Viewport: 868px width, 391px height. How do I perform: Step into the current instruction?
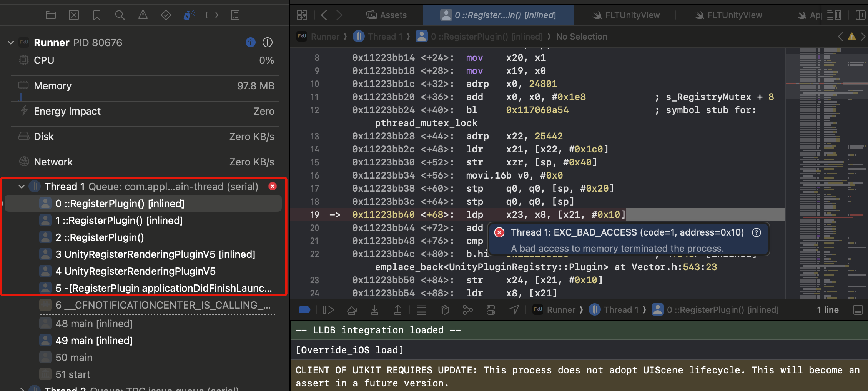pos(375,310)
